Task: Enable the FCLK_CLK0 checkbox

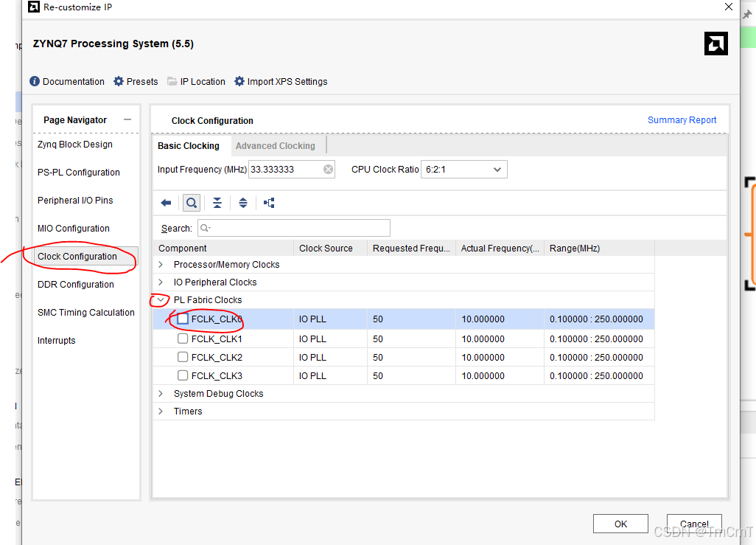Action: 183,319
